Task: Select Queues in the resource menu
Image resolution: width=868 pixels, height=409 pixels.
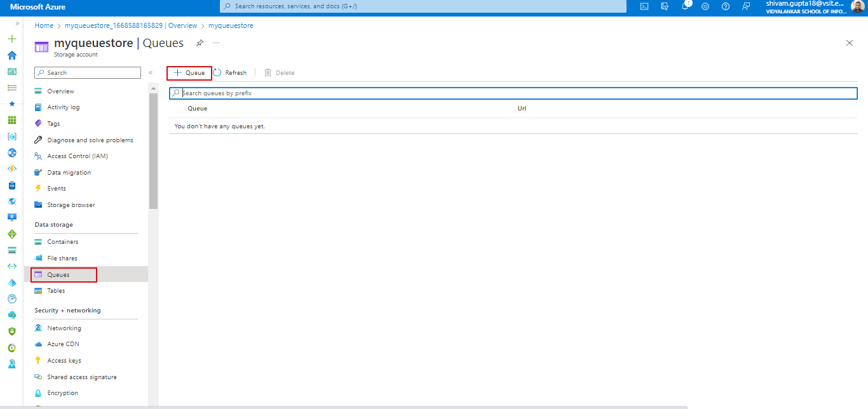Action: tap(86, 274)
